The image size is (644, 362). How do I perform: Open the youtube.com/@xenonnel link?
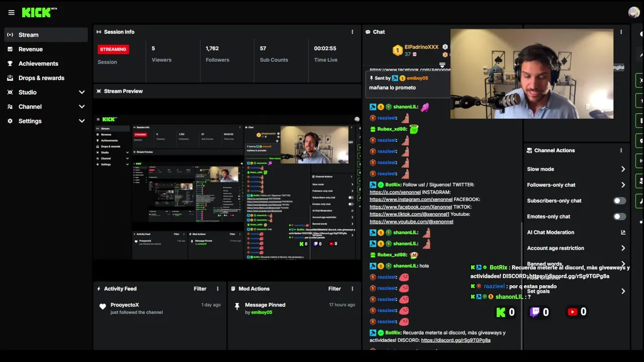[411, 222]
